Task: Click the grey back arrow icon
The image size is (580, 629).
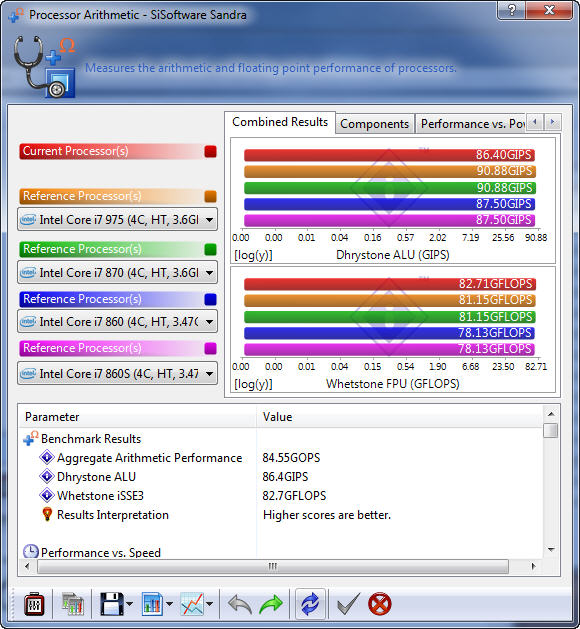Action: pyautogui.click(x=240, y=604)
